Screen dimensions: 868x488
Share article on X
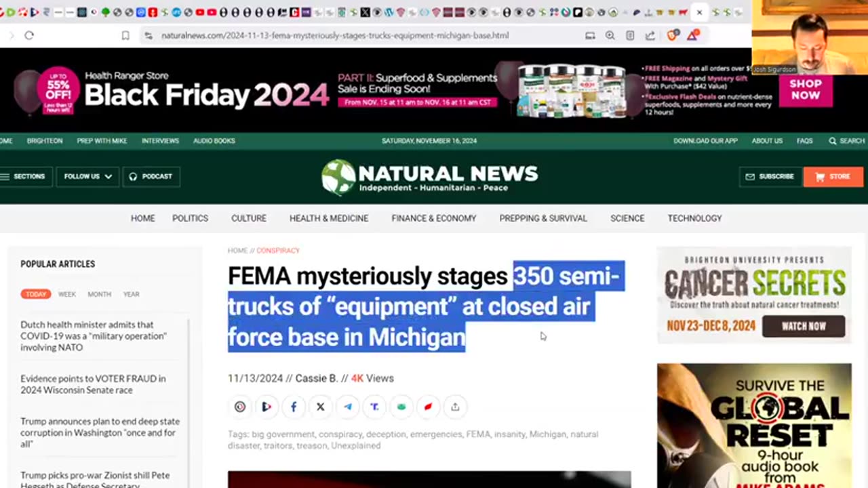[x=321, y=407]
